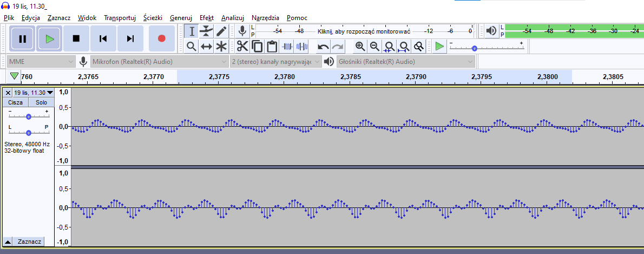Image resolution: width=644 pixels, height=254 pixels.
Task: Click the playback device speaker icon
Action: (328, 62)
